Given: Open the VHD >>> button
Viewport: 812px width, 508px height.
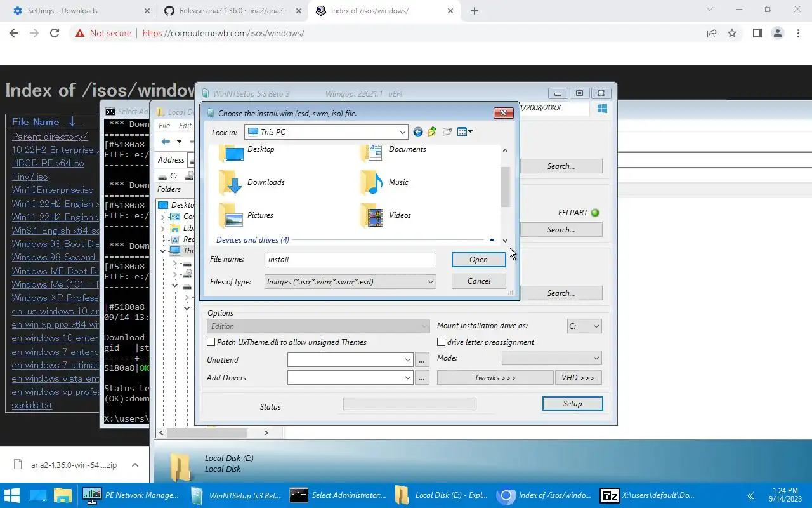Looking at the screenshot, I should [579, 378].
